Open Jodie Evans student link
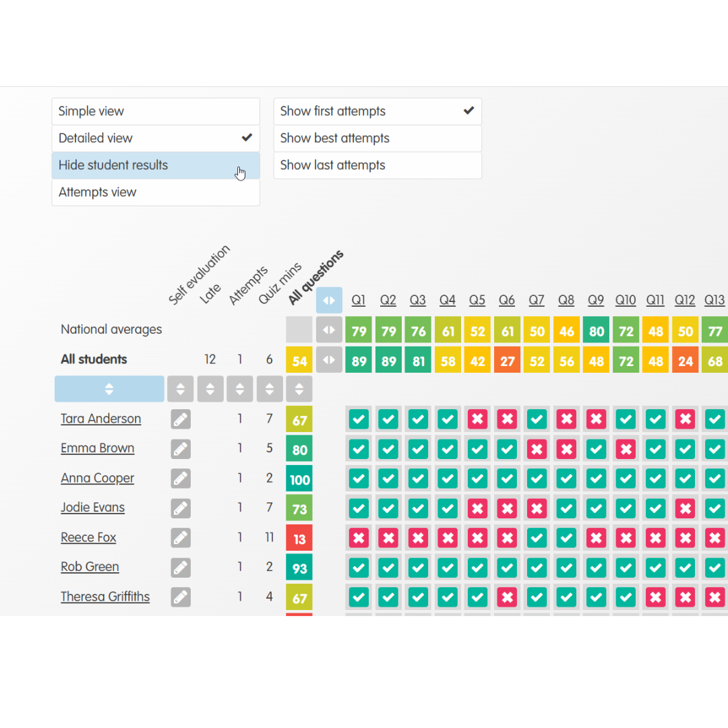The image size is (728, 728). click(92, 508)
